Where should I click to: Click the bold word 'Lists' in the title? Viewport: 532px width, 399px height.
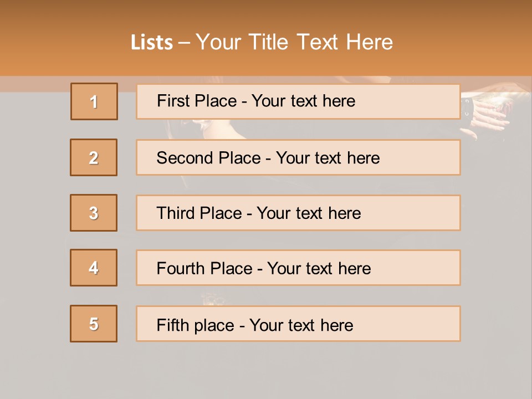tap(152, 42)
